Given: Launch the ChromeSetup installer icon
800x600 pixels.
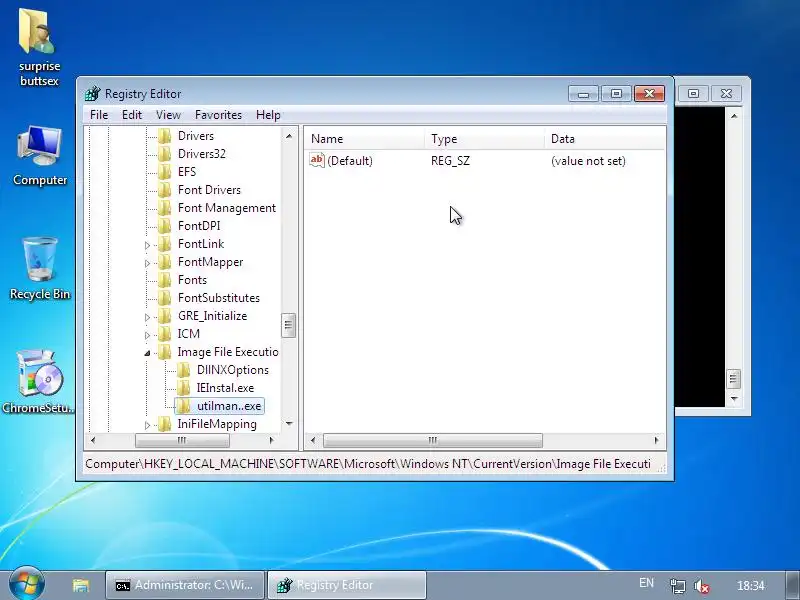Looking at the screenshot, I should 39,382.
